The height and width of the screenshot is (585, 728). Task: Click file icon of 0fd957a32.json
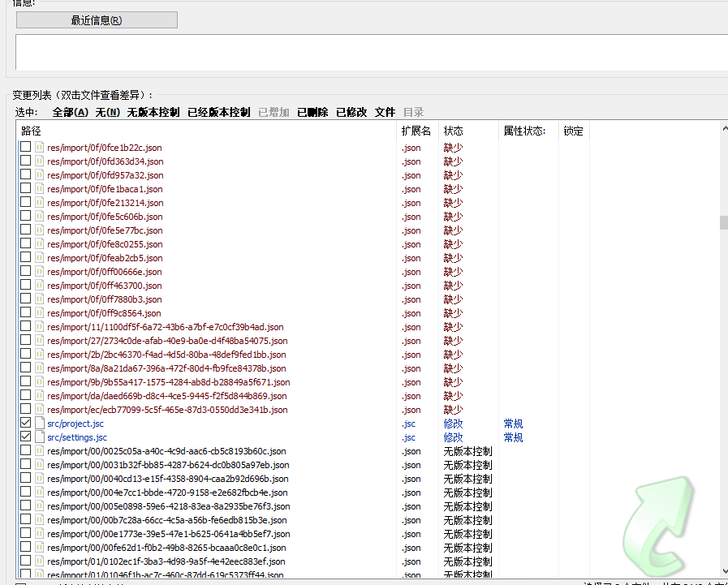40,174
